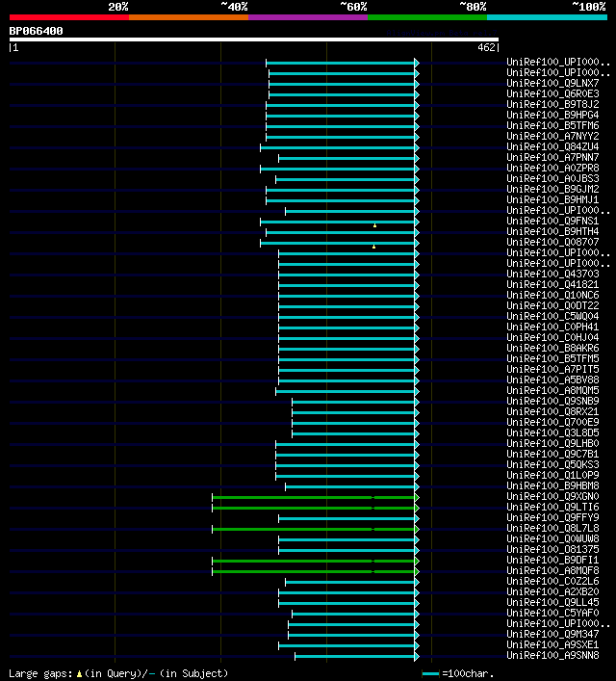The width and height of the screenshot is (616, 681).
Task: Click the white query sequence bar
Action: coord(254,39)
